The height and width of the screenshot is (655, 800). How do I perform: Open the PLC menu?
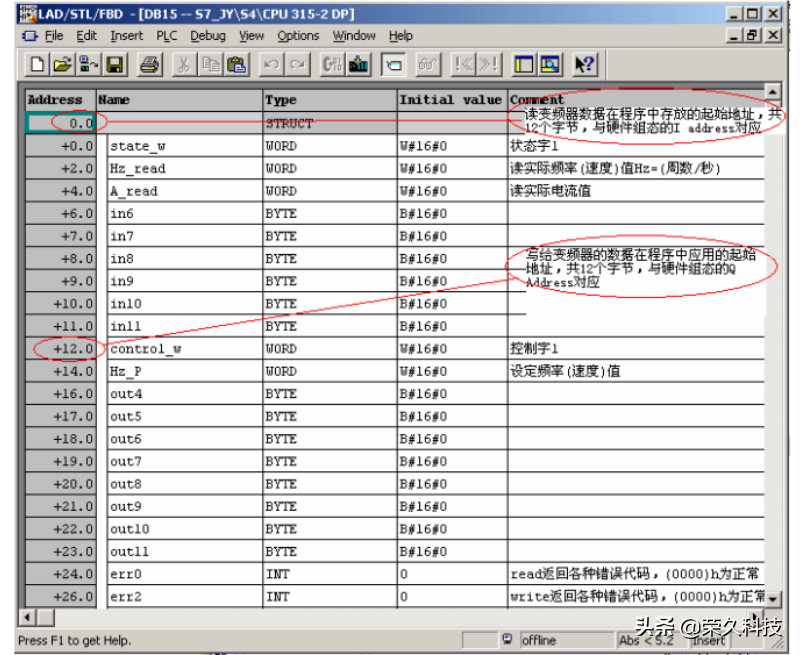pyautogui.click(x=166, y=36)
